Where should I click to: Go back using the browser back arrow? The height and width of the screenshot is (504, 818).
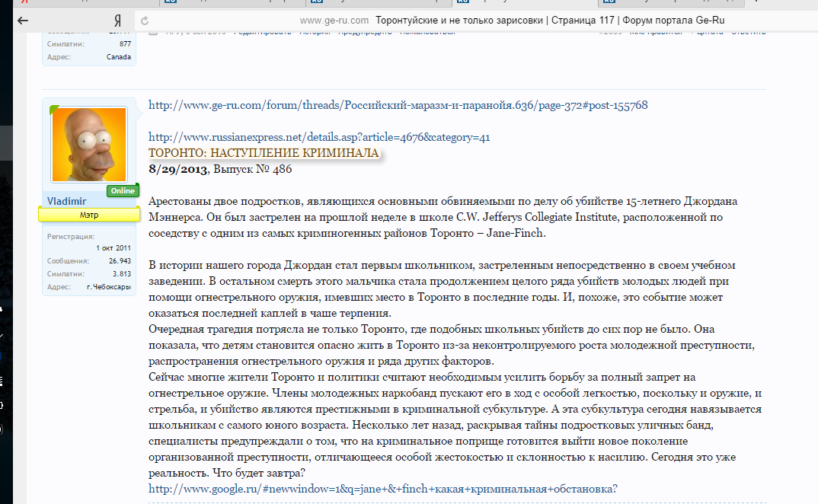pos(23,20)
